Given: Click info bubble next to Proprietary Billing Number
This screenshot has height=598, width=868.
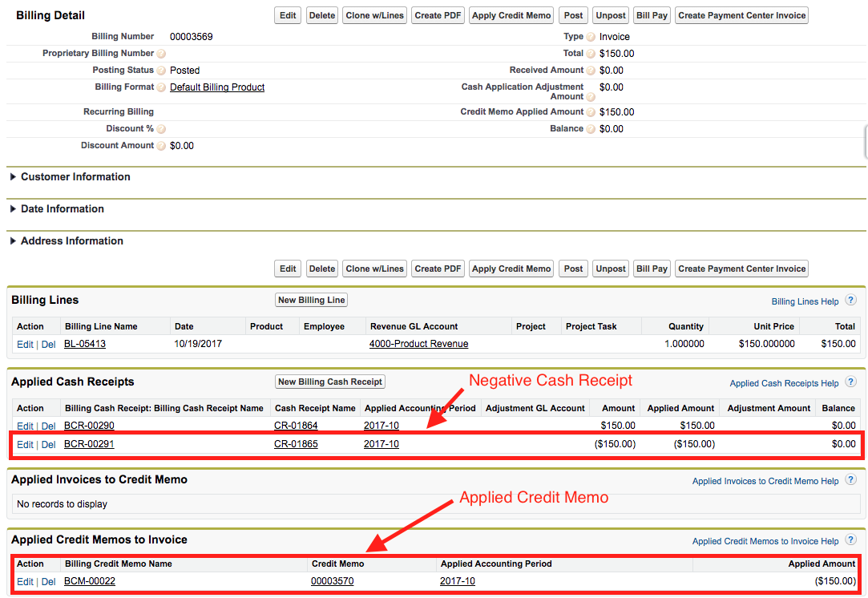Looking at the screenshot, I should pyautogui.click(x=161, y=54).
